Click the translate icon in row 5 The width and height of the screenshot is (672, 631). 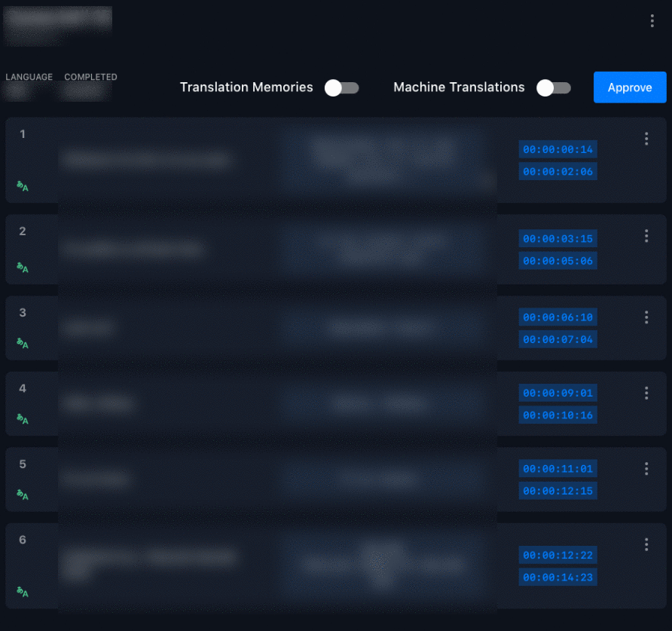[23, 495]
